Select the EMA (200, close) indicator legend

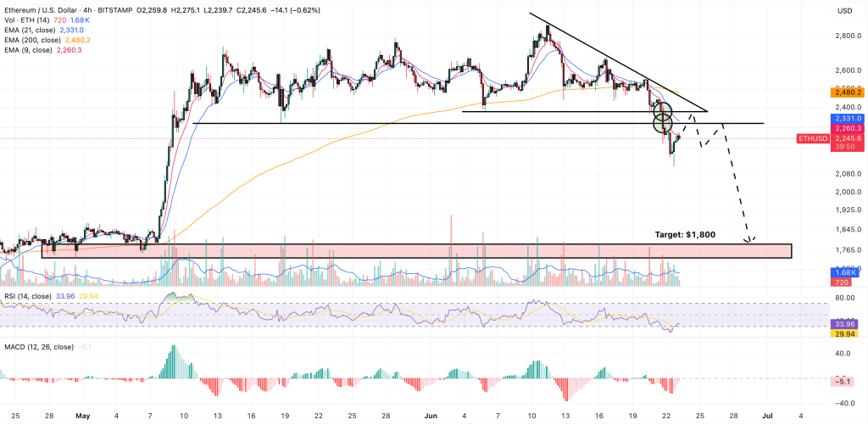(x=31, y=41)
